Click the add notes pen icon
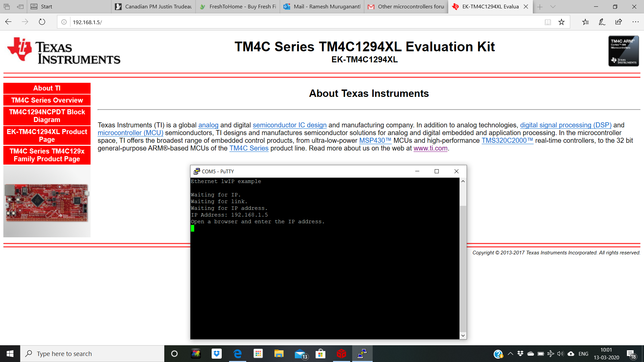644x362 pixels. pos(602,22)
